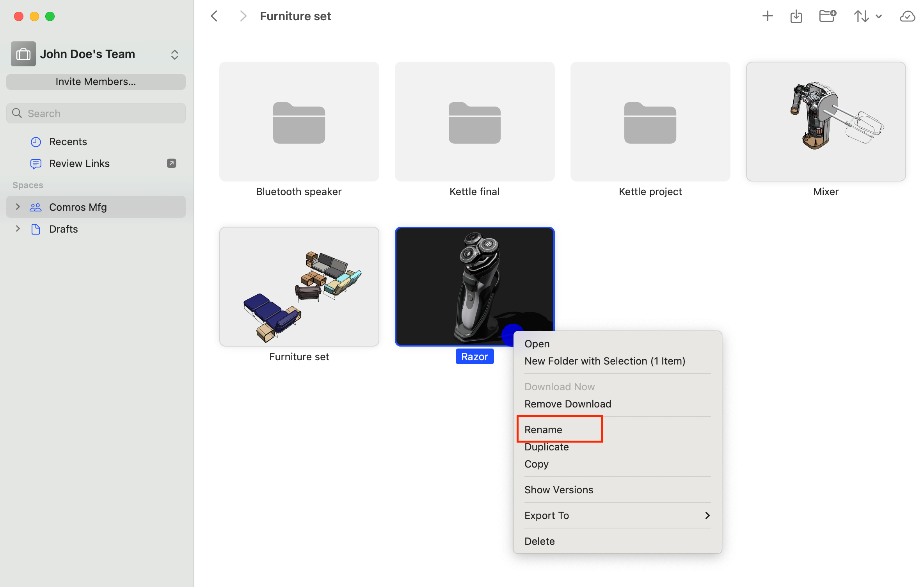
Task: Choose Remove Download from context menu
Action: coord(617,404)
